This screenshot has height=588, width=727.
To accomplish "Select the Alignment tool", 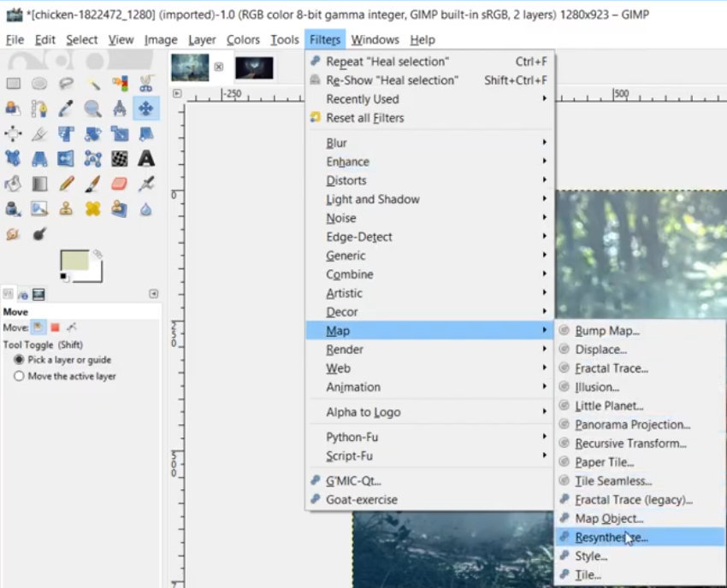I will click(x=13, y=134).
